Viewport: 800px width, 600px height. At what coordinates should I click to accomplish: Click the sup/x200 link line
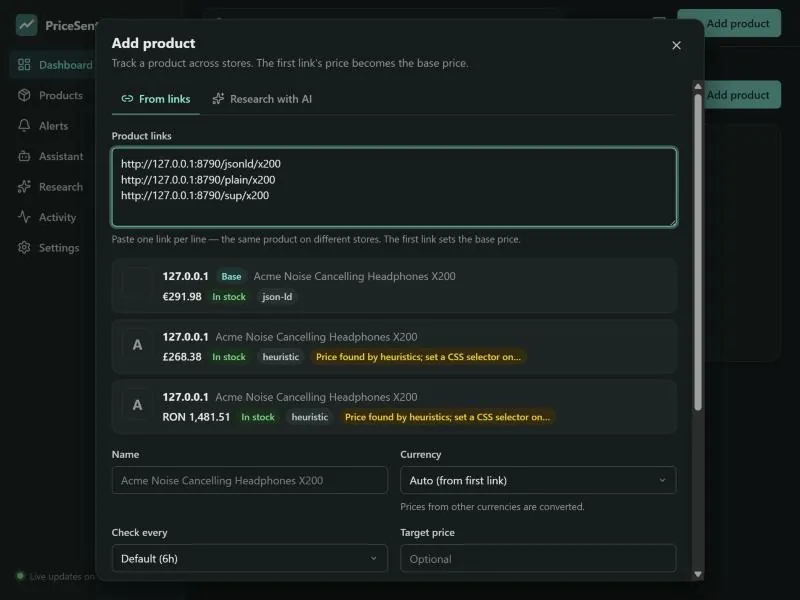pyautogui.click(x=195, y=195)
